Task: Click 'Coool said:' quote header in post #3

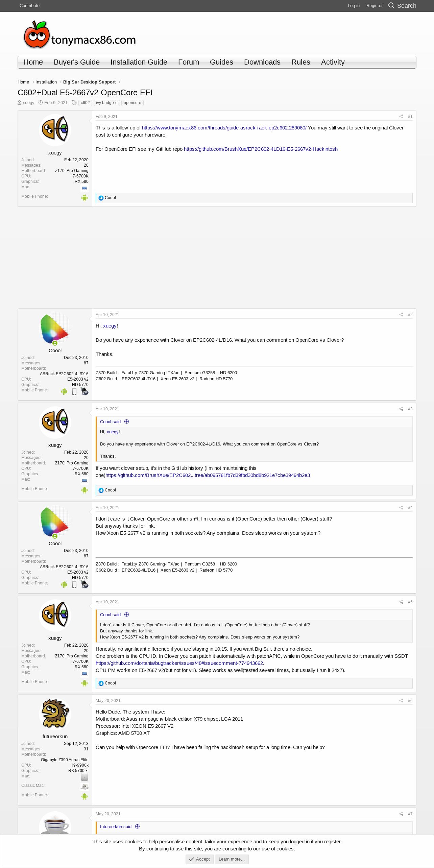Action: coord(111,422)
